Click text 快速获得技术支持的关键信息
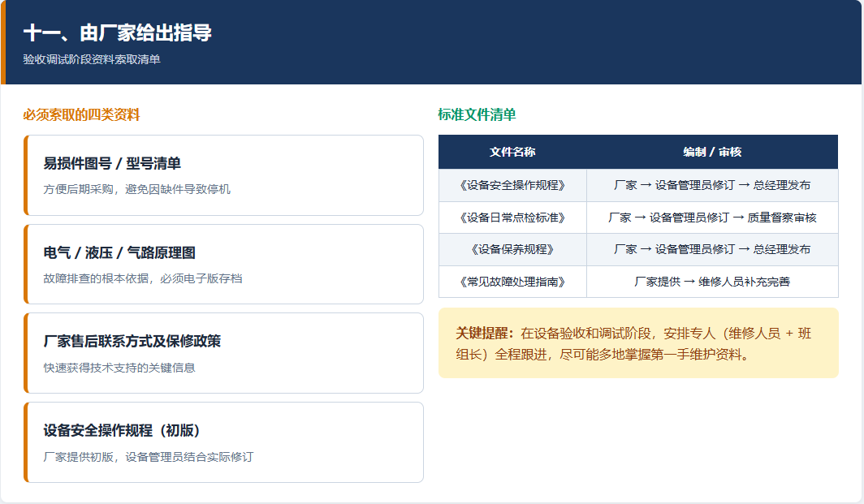The image size is (864, 504). point(119,368)
